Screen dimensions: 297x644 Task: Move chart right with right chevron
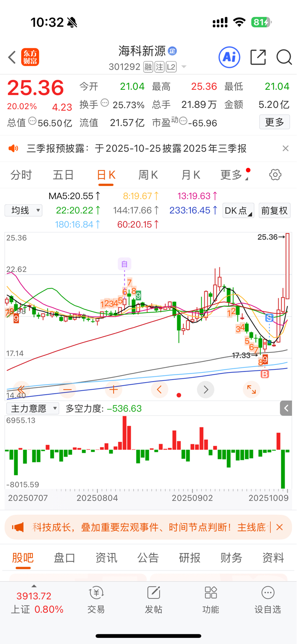pos(205,389)
